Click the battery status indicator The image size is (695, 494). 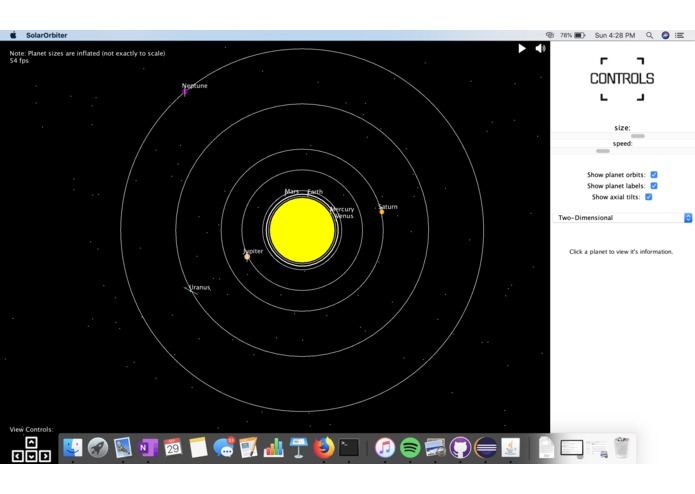tap(573, 35)
